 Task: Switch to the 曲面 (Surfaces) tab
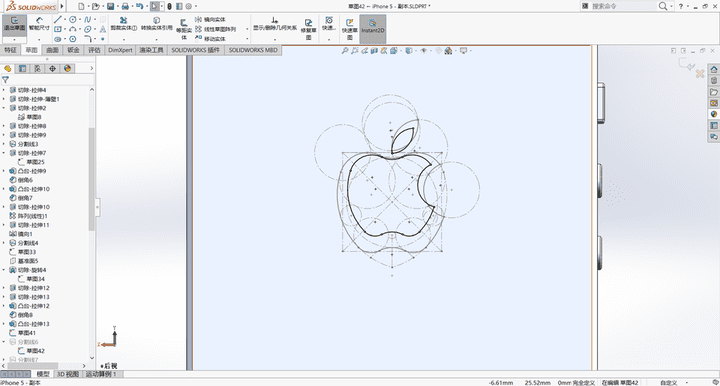52,50
